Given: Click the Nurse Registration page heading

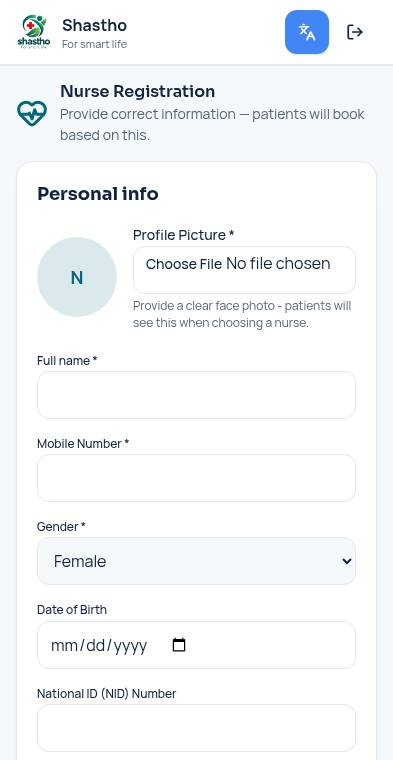Looking at the screenshot, I should click(x=138, y=91).
